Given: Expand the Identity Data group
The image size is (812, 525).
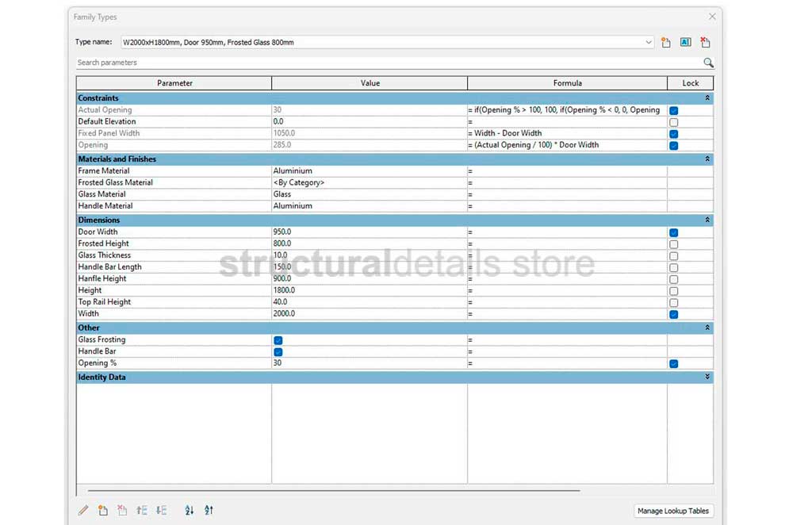Looking at the screenshot, I should (707, 377).
